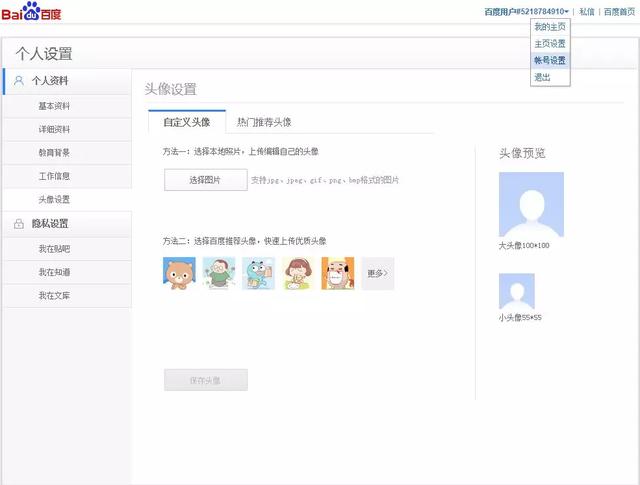Click the 选择图片 upload button
The height and width of the screenshot is (485, 640).
(x=205, y=180)
